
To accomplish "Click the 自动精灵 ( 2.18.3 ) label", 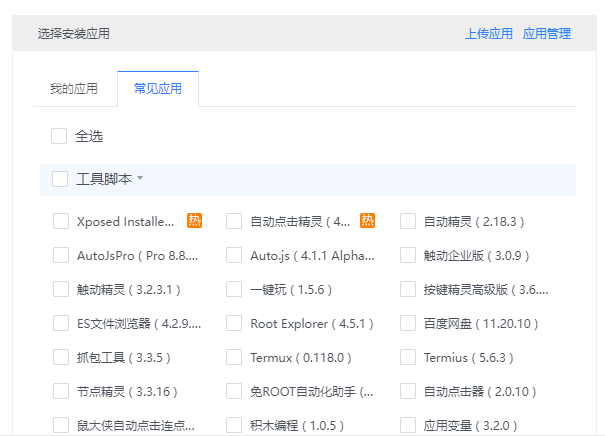I will point(474,222).
